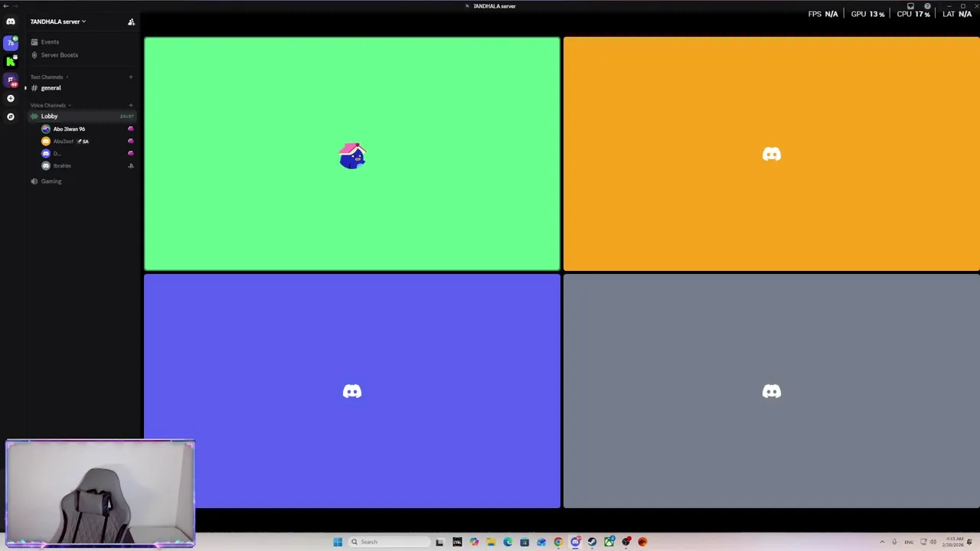Screen dimensions: 980x551
Task: Open Xbox app from the taskbar
Action: click(x=609, y=542)
